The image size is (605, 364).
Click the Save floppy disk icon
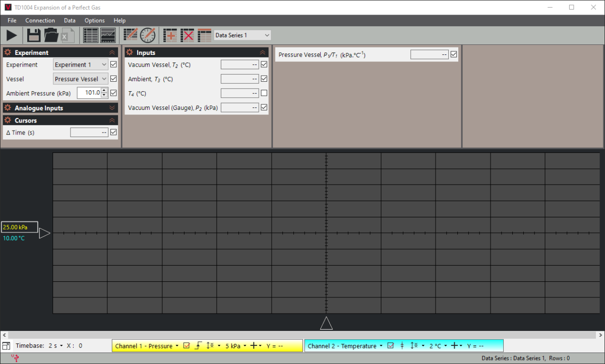[34, 35]
